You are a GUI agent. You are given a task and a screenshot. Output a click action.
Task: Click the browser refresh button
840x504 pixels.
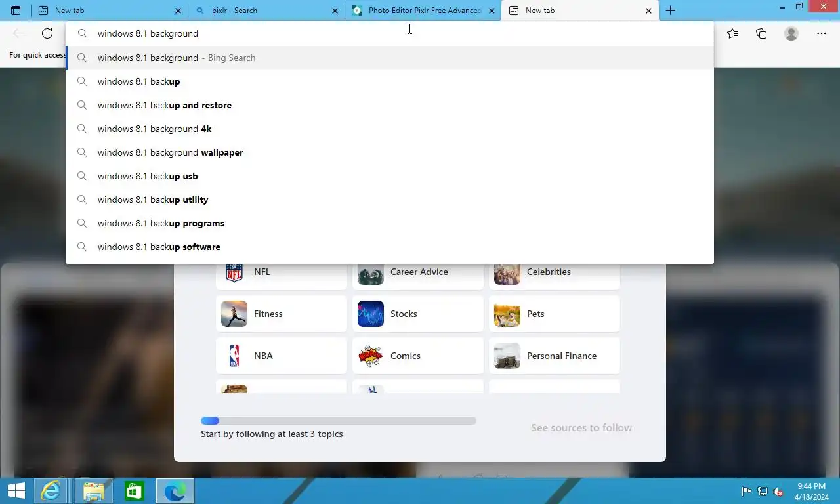pyautogui.click(x=47, y=33)
